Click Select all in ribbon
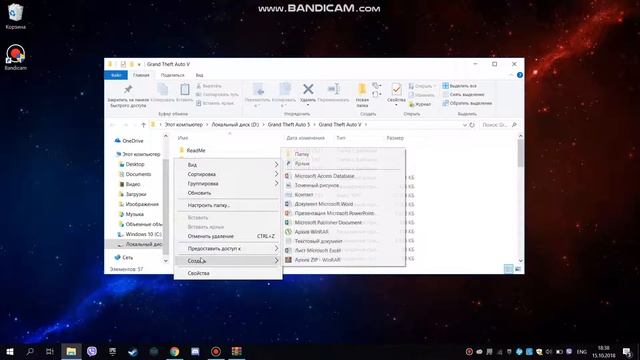Viewport: 640px width, 360px height. click(x=460, y=86)
